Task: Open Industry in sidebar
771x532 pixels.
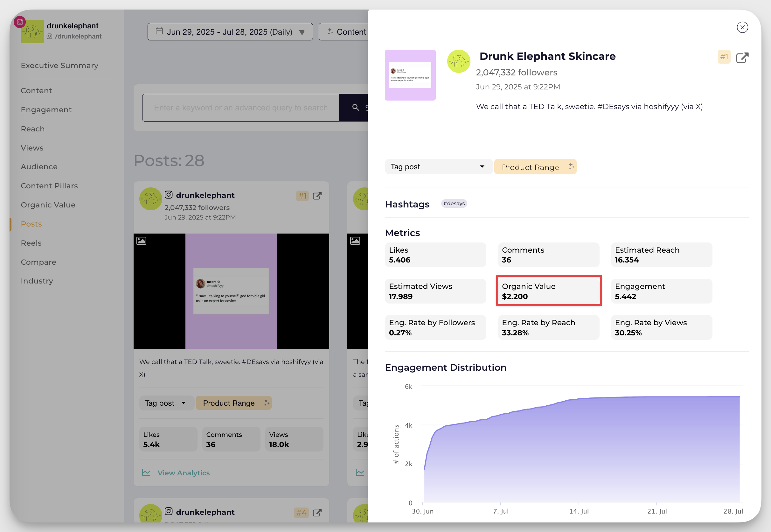Action: click(37, 281)
